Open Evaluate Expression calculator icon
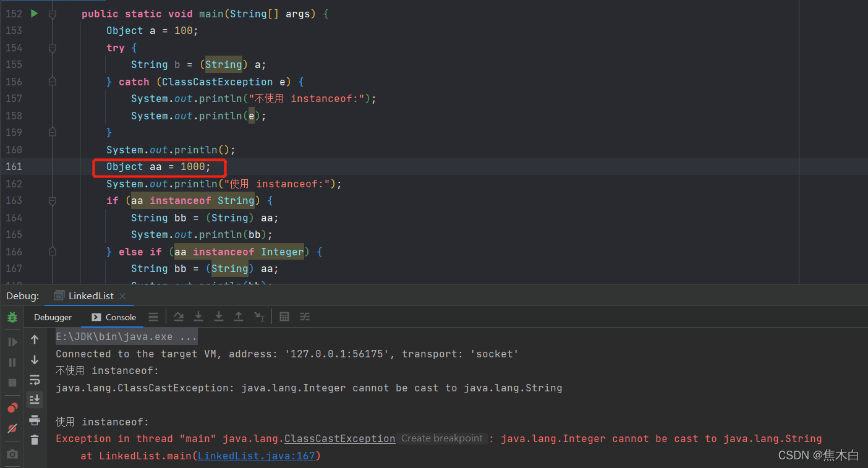Viewport: 868px width, 468px height. 284,317
